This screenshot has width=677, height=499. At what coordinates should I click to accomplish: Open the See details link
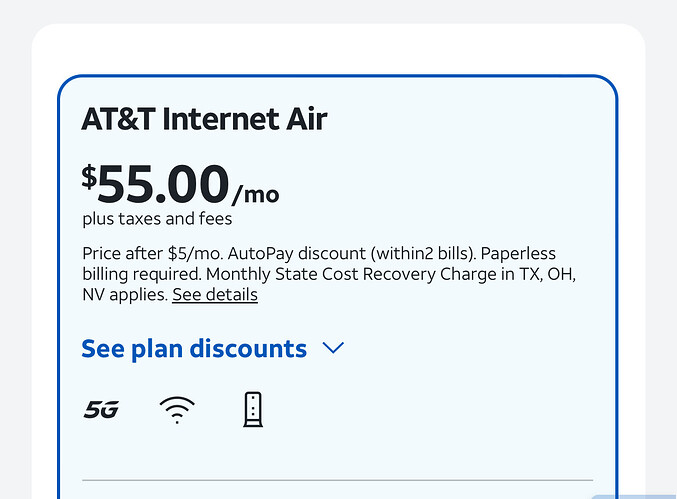point(215,295)
